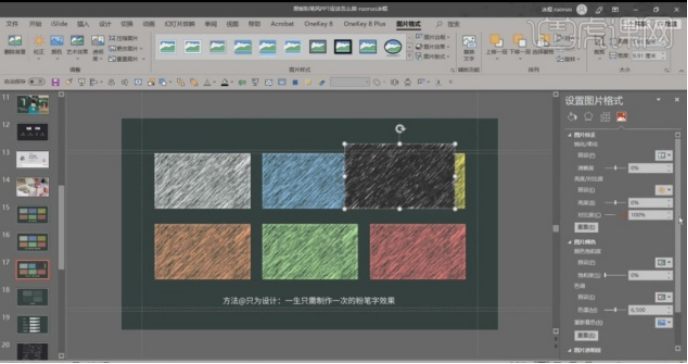Open the sharpen/soften presets dropdown
This screenshot has width=688, height=364.
(663, 155)
